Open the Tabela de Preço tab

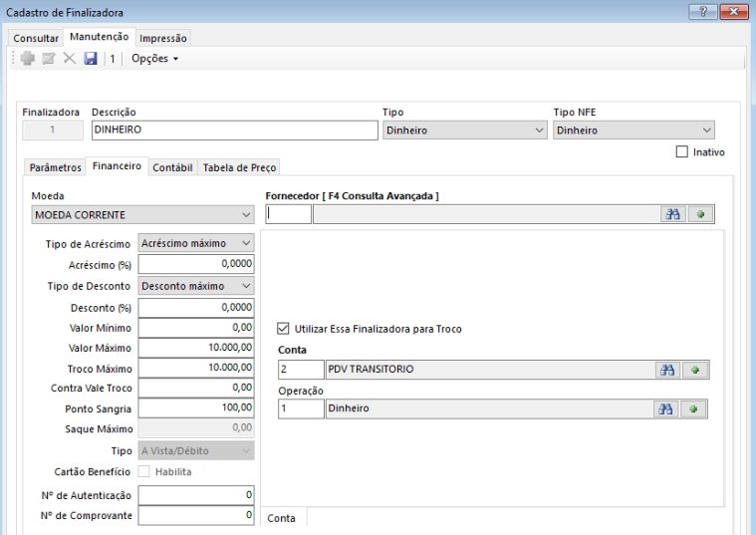point(239,168)
